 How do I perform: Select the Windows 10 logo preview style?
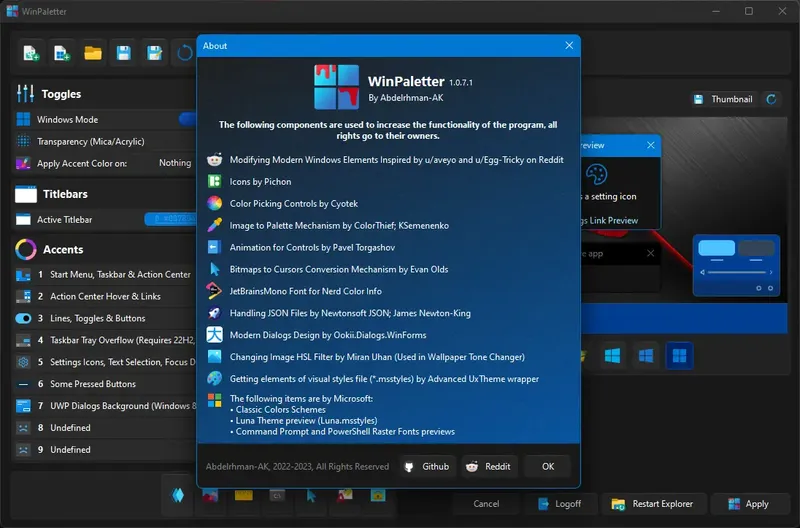click(645, 355)
